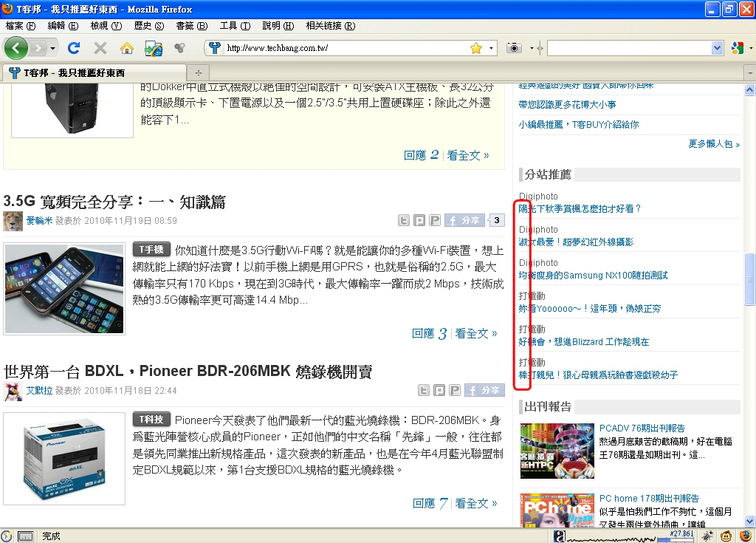Click the Pioneer drive box thumbnail
This screenshot has width=756, height=543.
64,459
